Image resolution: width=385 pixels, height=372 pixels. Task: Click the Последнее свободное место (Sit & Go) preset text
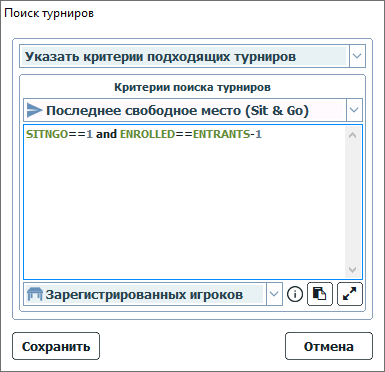(177, 110)
